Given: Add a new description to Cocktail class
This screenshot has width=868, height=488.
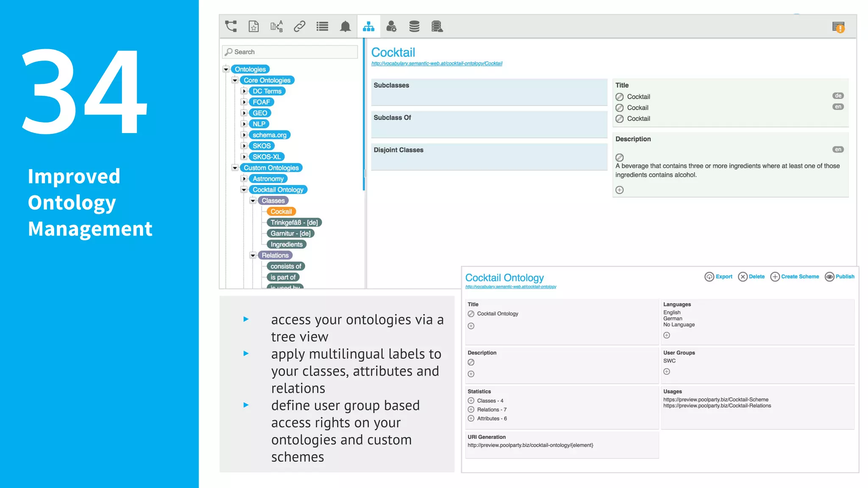Looking at the screenshot, I should 620,190.
